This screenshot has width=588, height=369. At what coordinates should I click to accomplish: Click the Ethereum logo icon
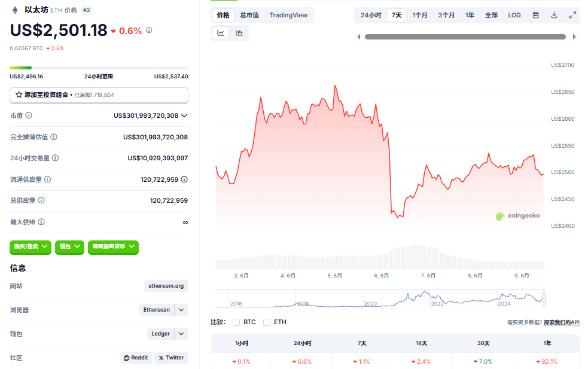(x=15, y=10)
